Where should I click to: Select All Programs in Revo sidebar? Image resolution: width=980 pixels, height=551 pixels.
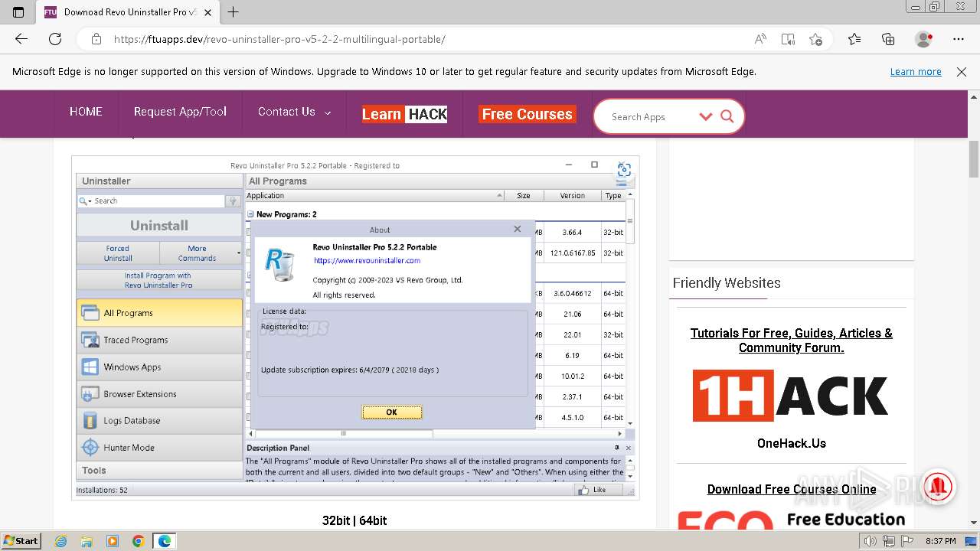click(x=159, y=313)
